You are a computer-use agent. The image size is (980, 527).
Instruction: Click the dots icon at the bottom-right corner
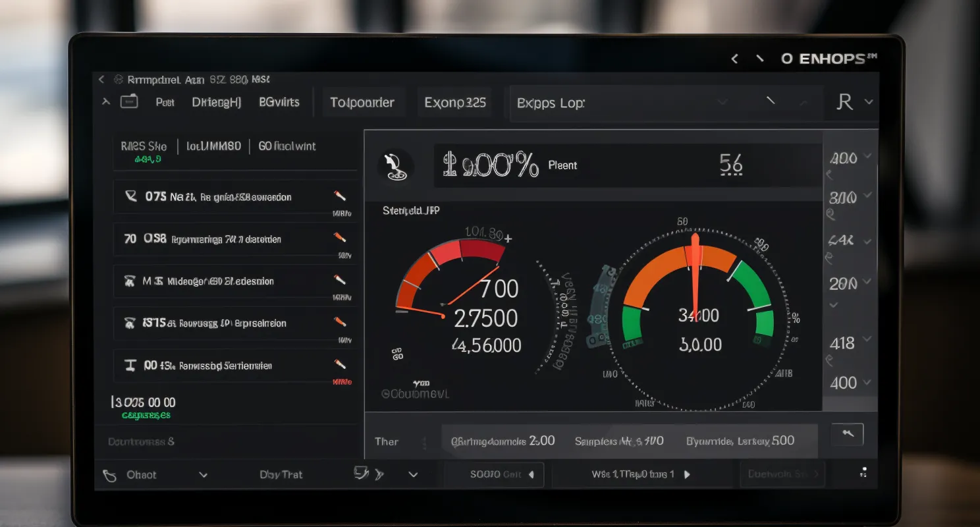point(863,473)
